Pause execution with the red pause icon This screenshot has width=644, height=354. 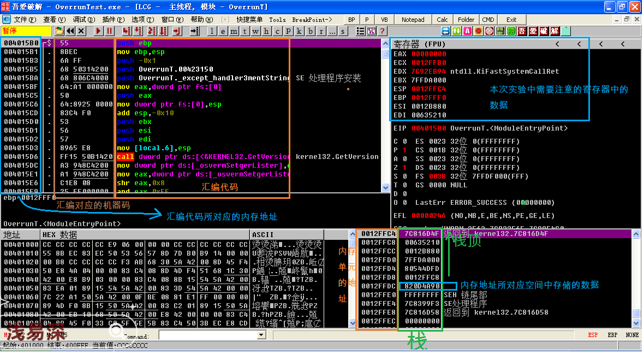click(x=109, y=31)
